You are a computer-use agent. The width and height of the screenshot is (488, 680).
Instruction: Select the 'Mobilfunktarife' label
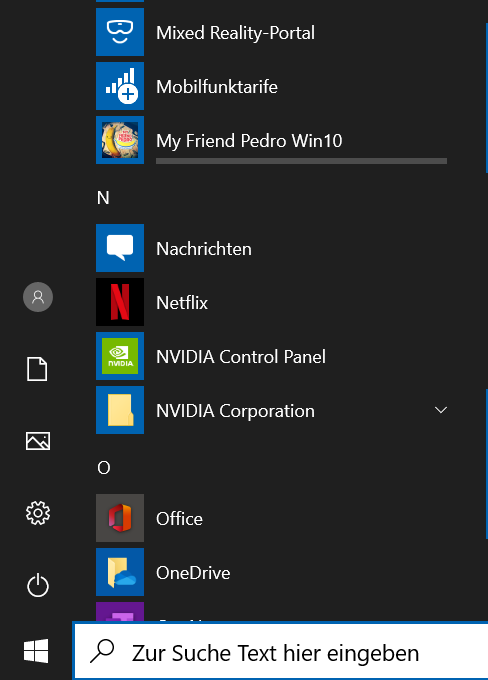(x=217, y=87)
